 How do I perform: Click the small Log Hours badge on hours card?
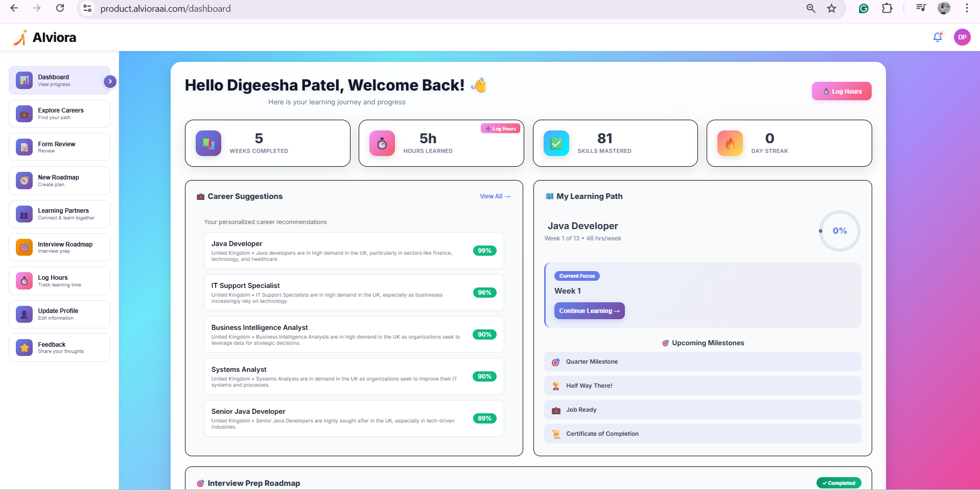point(500,129)
